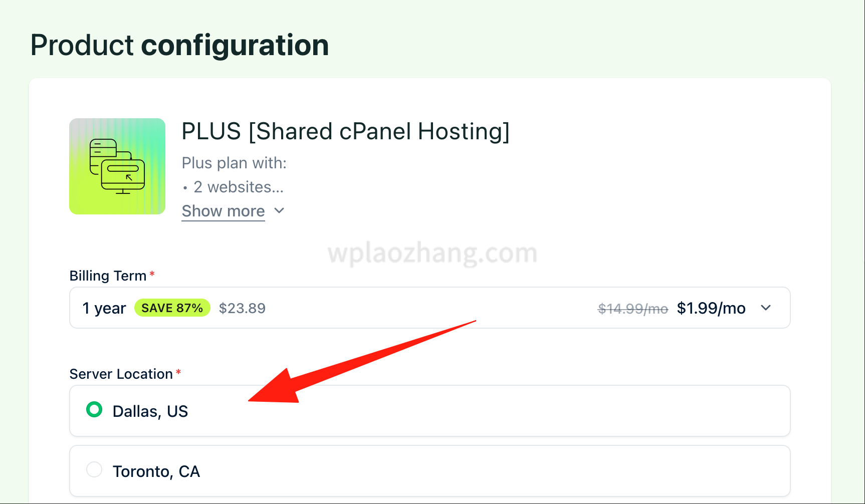Screen dimensions: 865x504
Task: Click the Billing Term field label
Action: tap(108, 276)
